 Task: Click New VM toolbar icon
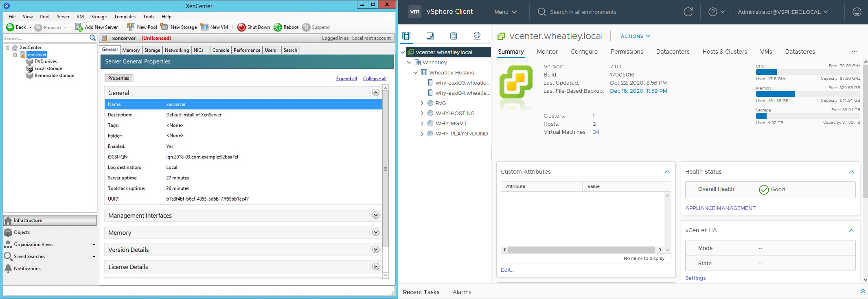click(204, 27)
